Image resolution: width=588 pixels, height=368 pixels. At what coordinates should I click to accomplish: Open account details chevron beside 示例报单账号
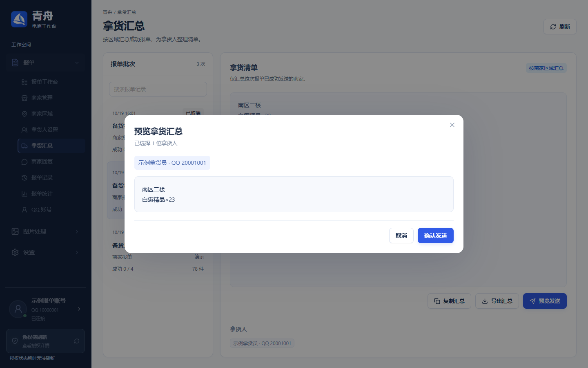pos(79,309)
